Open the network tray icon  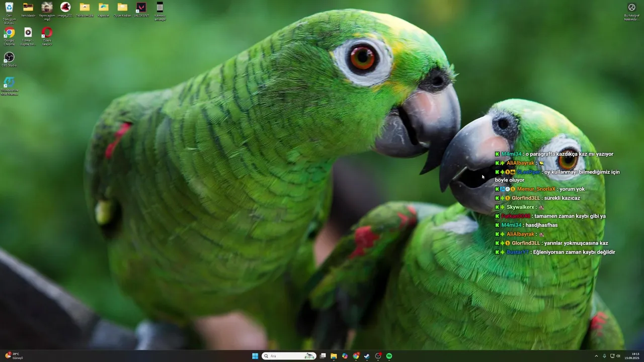tap(612, 356)
